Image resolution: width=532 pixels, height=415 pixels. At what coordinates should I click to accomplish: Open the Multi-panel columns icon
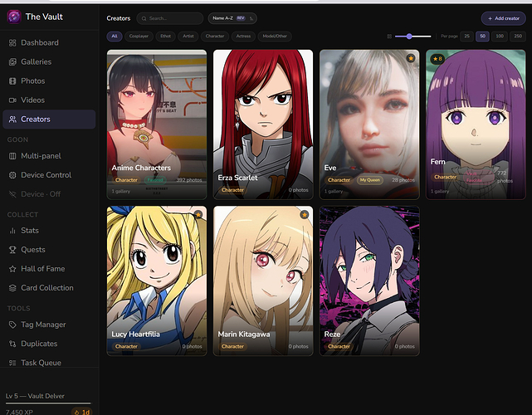(12, 156)
